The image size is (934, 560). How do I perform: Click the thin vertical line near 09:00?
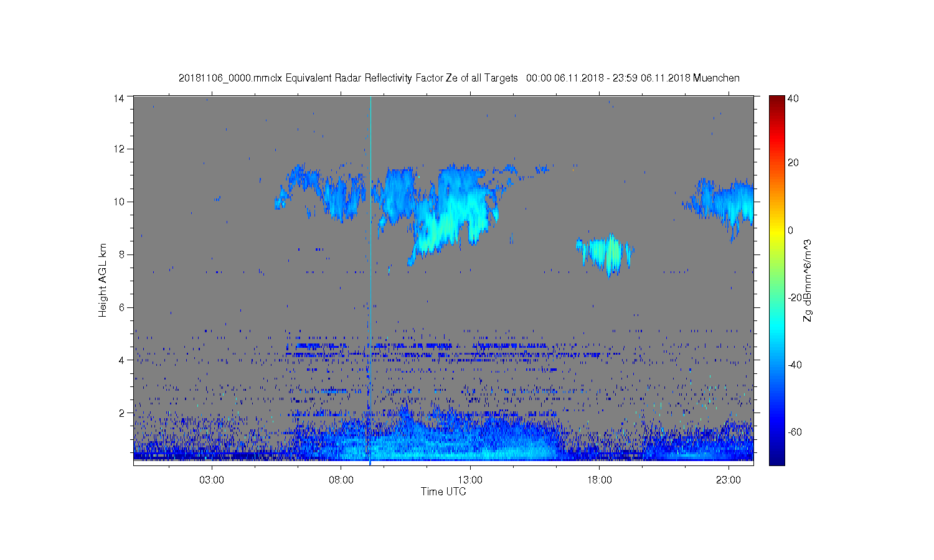(x=370, y=280)
